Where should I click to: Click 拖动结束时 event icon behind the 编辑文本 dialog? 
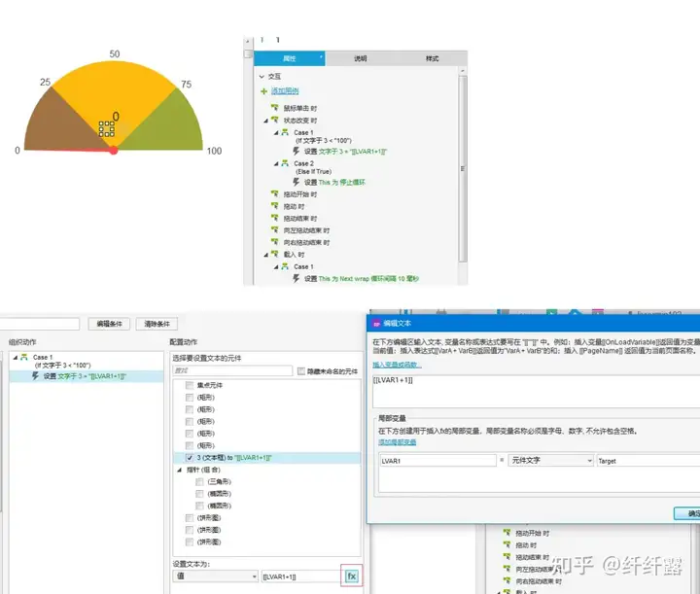[507, 556]
